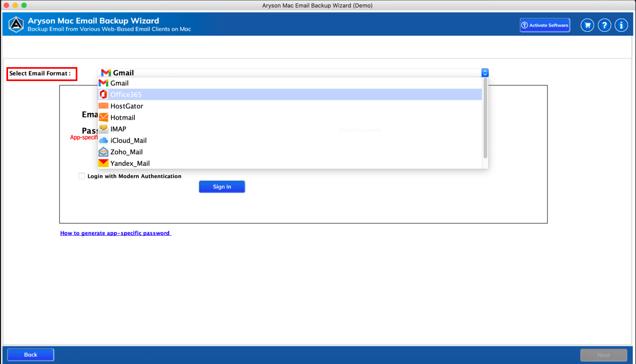Click the IMAP mail icon
Screen dimensions: 636x364
click(104, 129)
